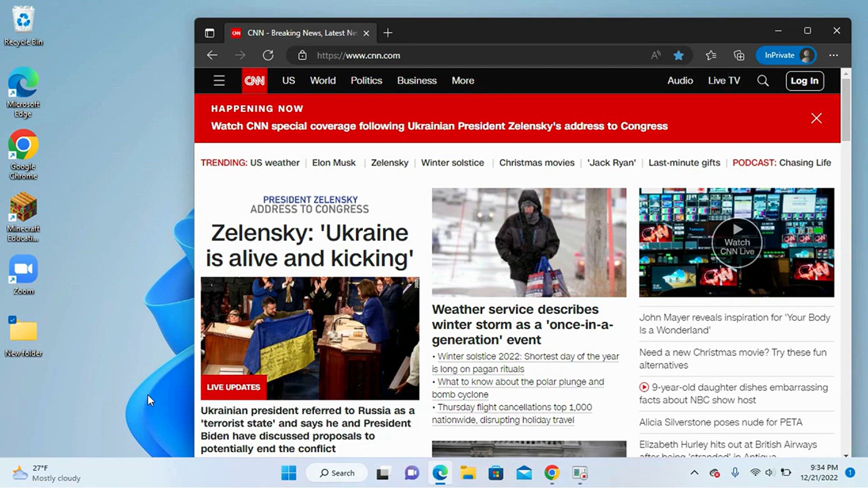Select the Zoom desktop shortcut
Viewport: 868px width, 488px height.
(x=24, y=275)
